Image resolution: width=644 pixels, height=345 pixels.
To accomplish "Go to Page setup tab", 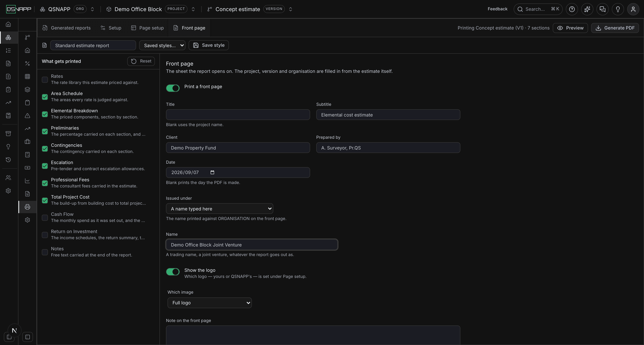I will click(x=148, y=28).
